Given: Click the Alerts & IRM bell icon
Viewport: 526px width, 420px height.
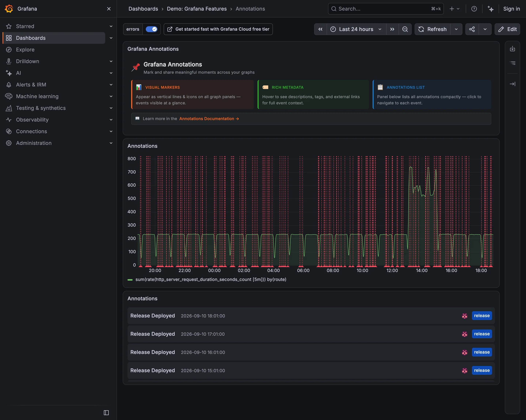Looking at the screenshot, I should 9,85.
